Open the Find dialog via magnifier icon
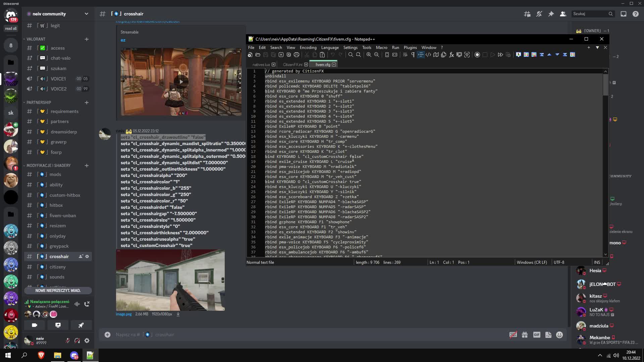The width and height of the screenshot is (644, 362). point(351,55)
